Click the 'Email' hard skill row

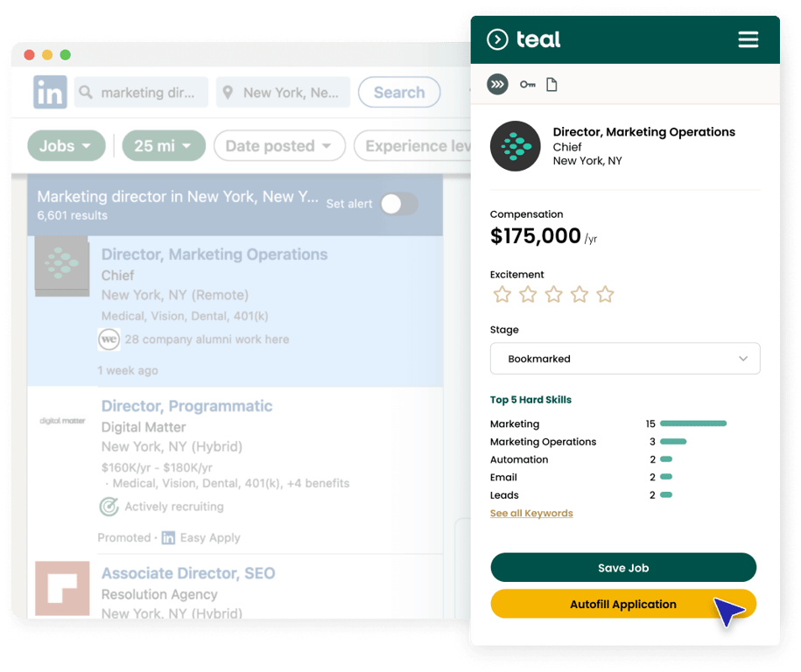click(581, 477)
